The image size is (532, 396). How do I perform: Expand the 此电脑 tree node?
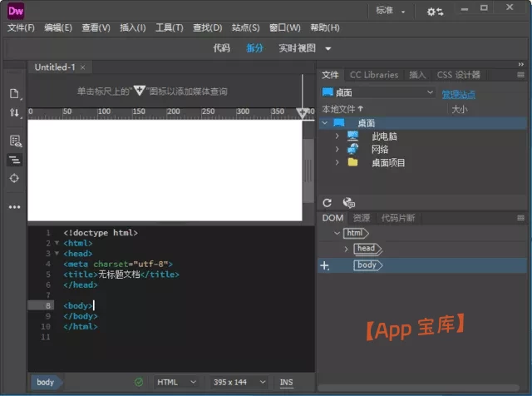[337, 136]
